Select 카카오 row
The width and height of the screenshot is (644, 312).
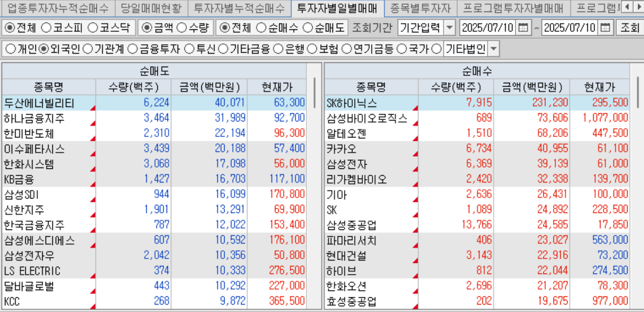pyautogui.click(x=477, y=149)
